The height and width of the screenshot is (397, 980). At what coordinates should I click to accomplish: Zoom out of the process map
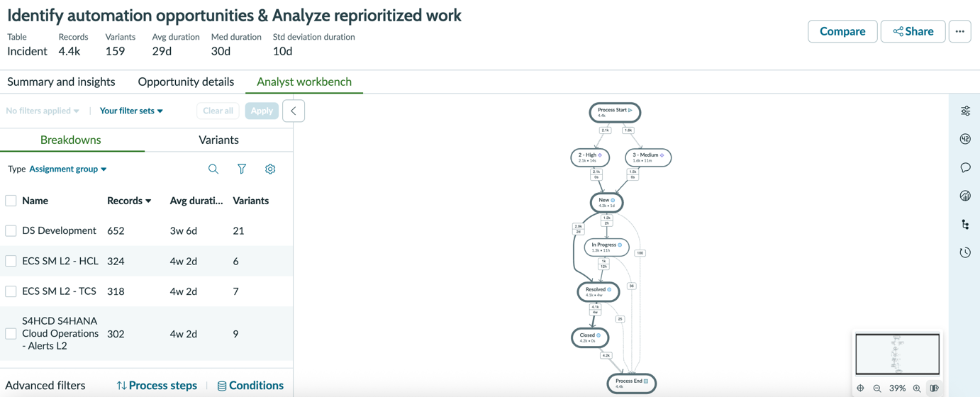pyautogui.click(x=877, y=388)
